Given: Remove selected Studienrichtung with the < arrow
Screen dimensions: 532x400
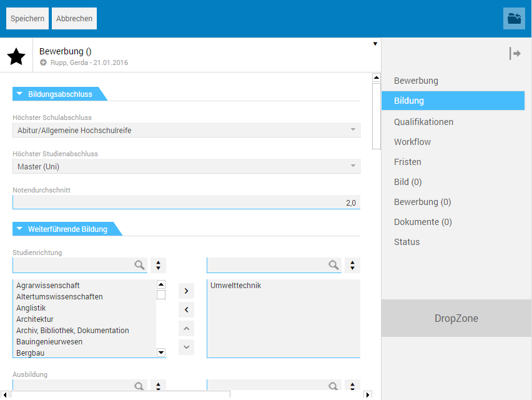Looking at the screenshot, I should (x=186, y=309).
